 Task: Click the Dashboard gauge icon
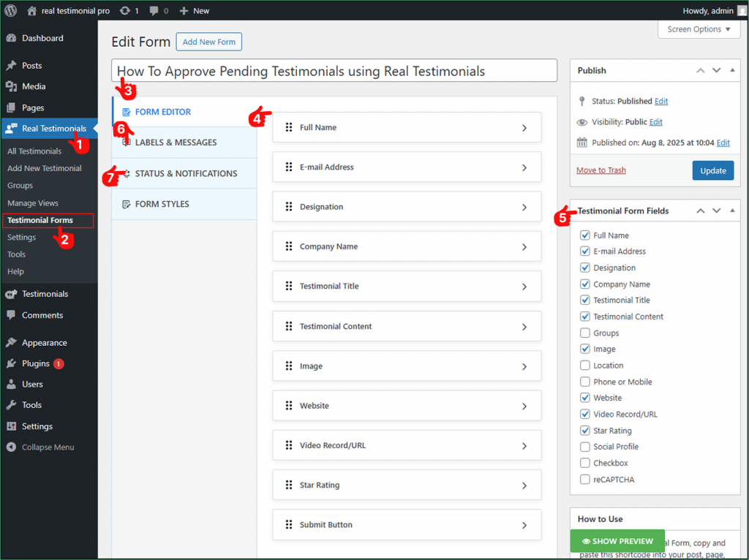(12, 38)
